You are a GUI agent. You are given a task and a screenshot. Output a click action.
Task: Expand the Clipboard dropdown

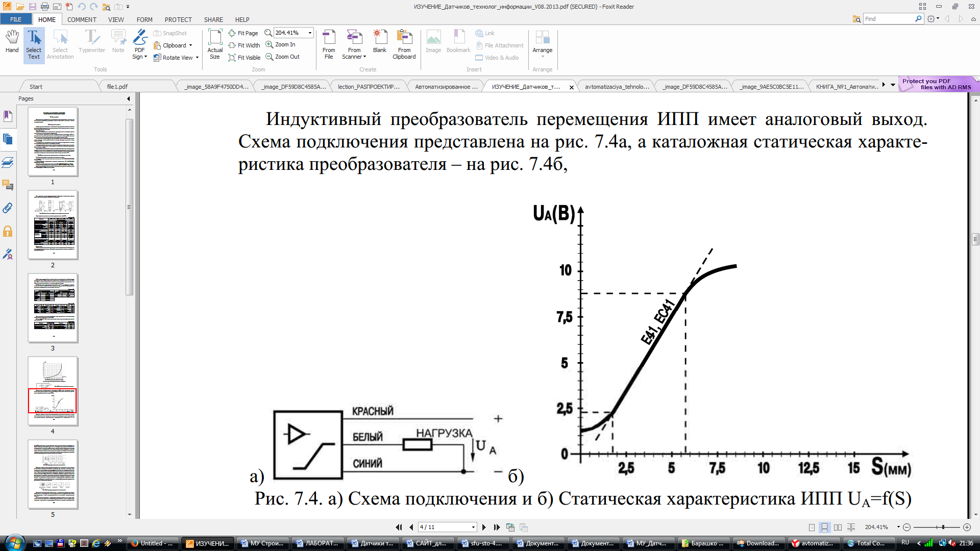[191, 45]
